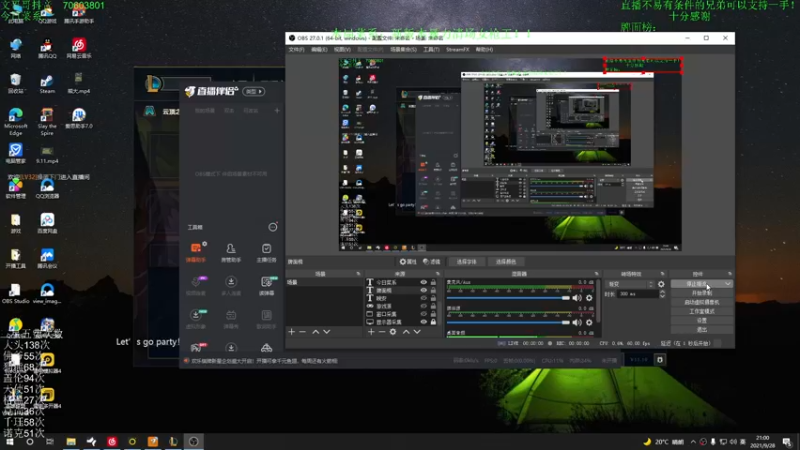Mute the channel below Mic/Aux
800x450 pixels.
577,322
